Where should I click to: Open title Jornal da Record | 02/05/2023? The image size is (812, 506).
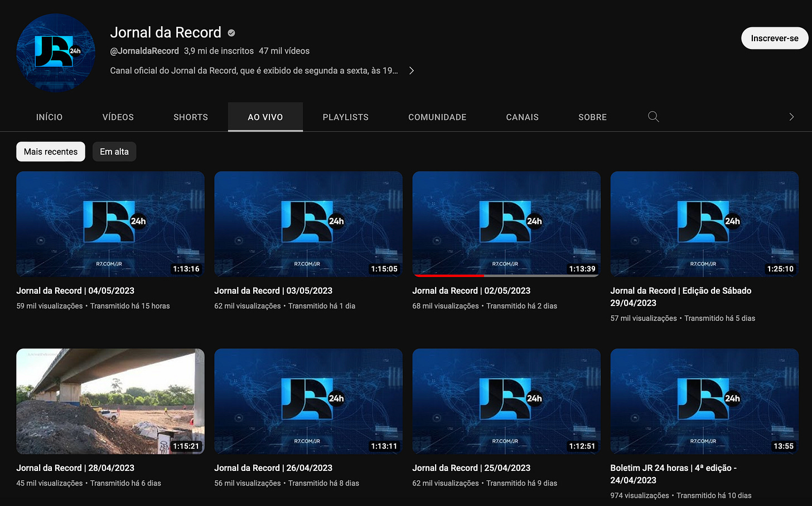click(471, 291)
